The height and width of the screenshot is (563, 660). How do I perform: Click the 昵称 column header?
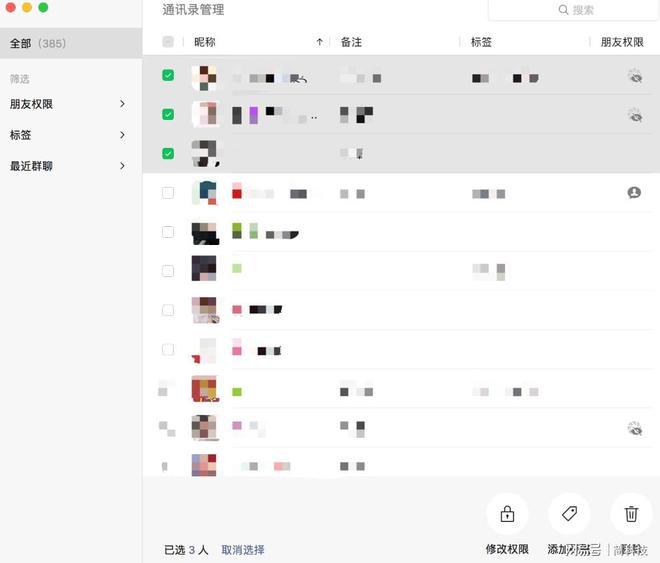pos(205,42)
